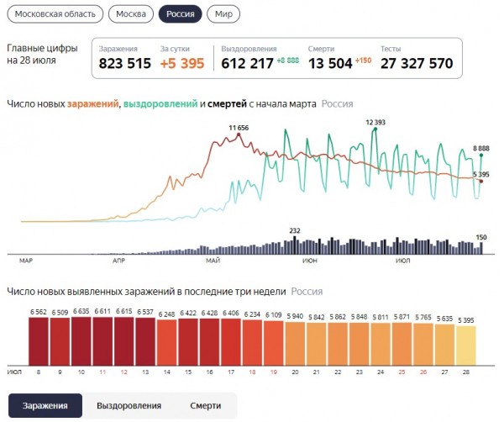This screenshot has height=422, width=504.
Task: Click the 232 deaths peak label
Action: [294, 229]
